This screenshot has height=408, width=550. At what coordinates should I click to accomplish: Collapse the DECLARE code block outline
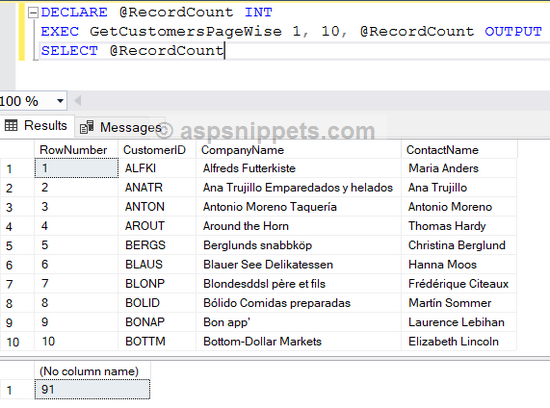click(x=33, y=13)
